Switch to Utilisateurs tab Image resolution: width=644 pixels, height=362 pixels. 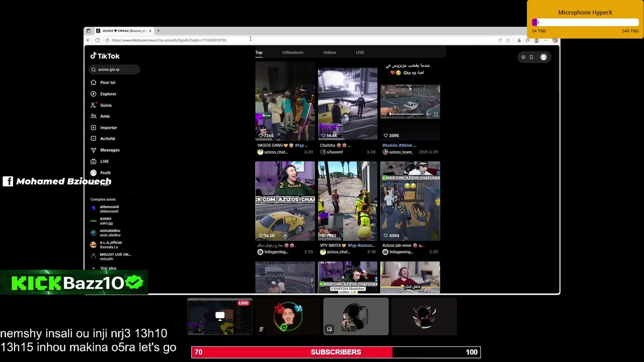293,52
